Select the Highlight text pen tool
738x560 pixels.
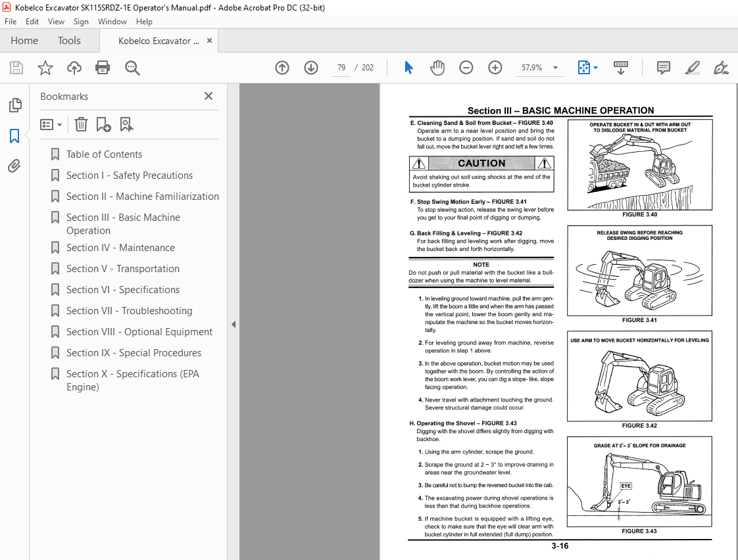point(693,68)
